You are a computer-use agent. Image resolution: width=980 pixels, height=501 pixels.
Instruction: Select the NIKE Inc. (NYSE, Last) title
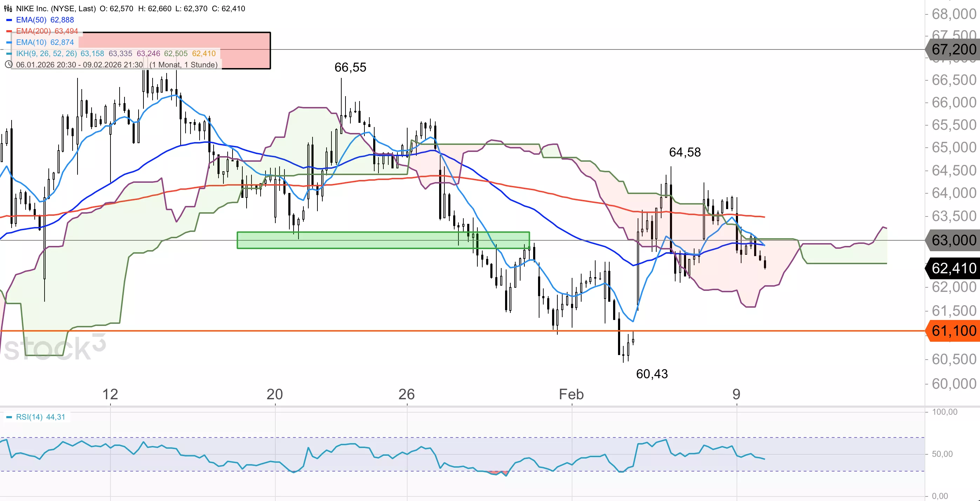(56, 8)
